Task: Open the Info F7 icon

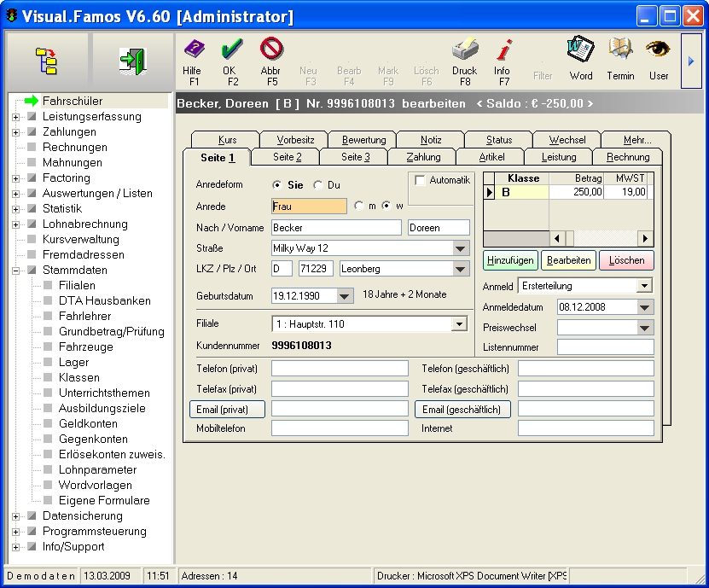Action: point(503,50)
